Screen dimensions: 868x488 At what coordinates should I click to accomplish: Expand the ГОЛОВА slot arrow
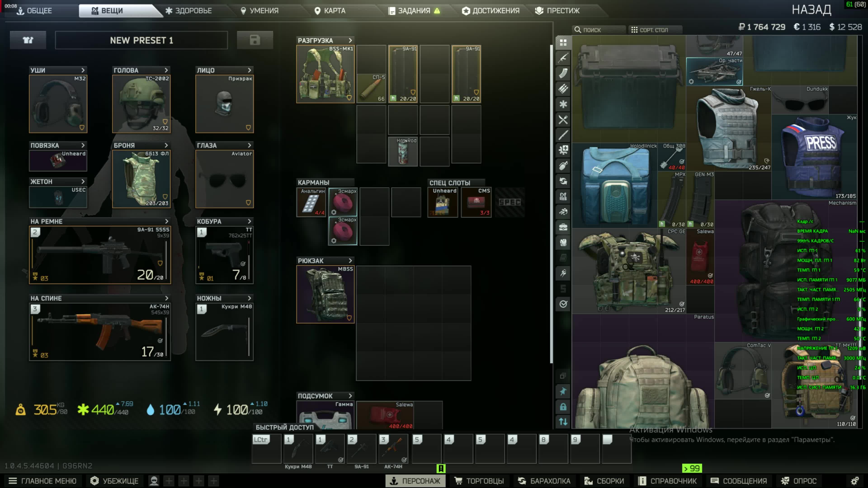click(x=166, y=70)
